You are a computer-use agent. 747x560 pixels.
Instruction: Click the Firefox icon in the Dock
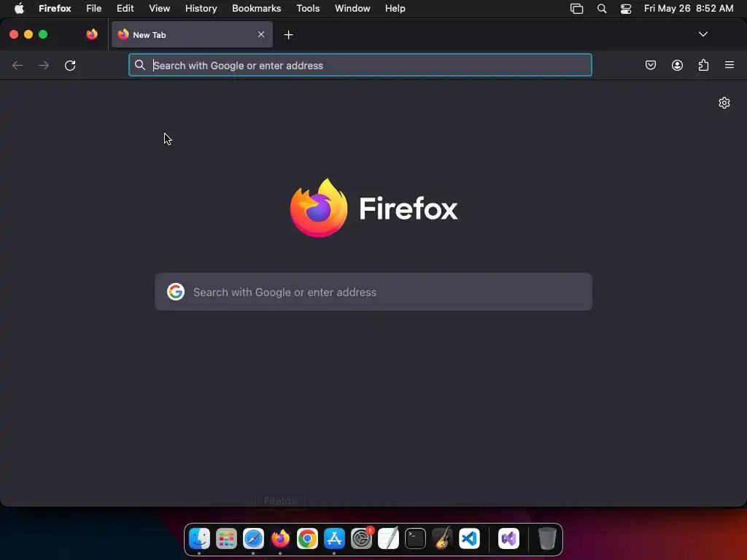pos(280,539)
